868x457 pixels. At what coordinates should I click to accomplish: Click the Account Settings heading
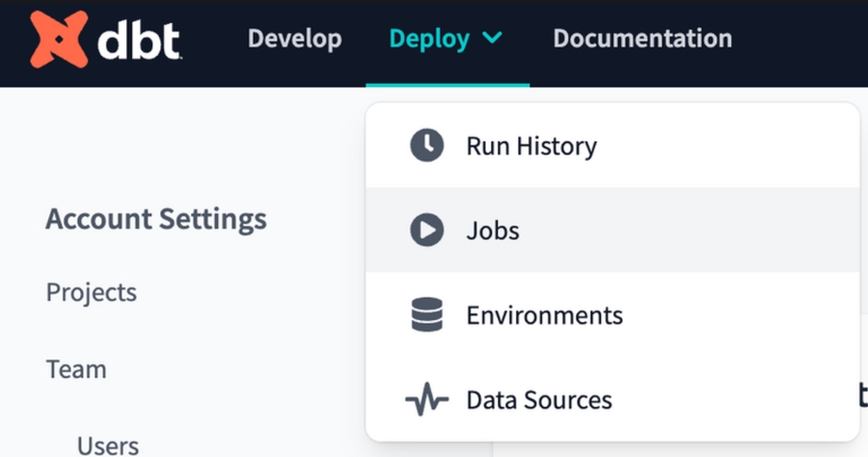(155, 219)
